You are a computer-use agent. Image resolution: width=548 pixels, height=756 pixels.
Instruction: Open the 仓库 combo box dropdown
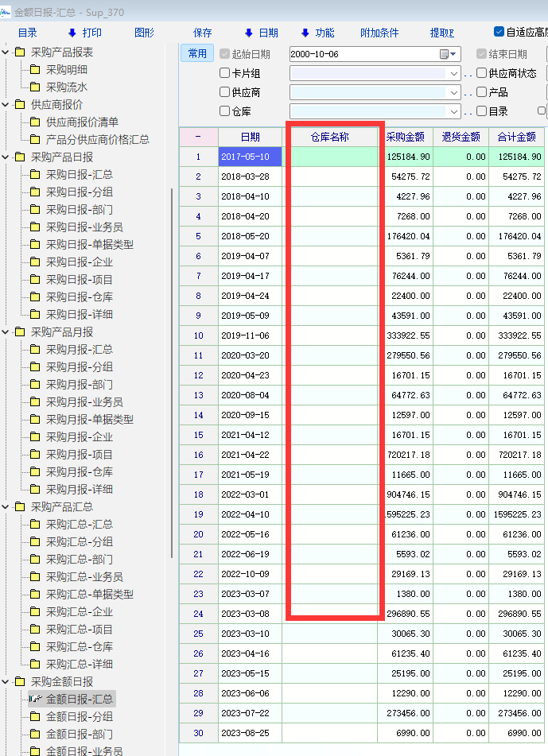pyautogui.click(x=454, y=111)
